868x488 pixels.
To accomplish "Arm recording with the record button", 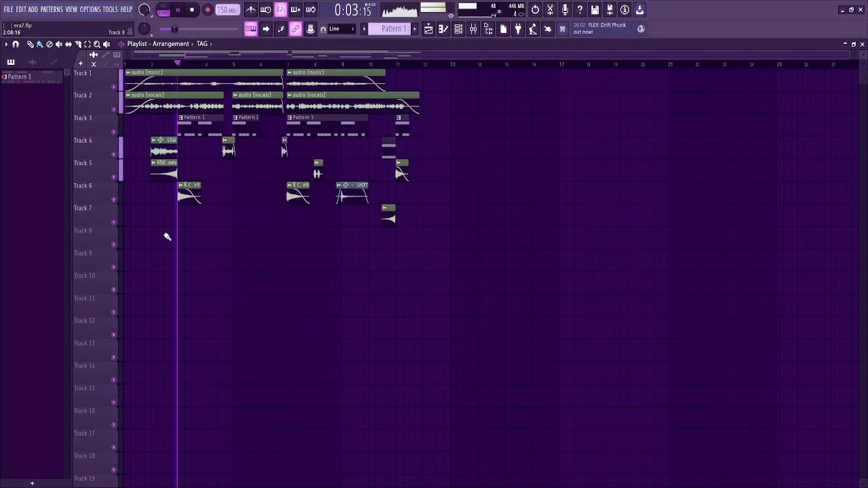I will pyautogui.click(x=208, y=10).
